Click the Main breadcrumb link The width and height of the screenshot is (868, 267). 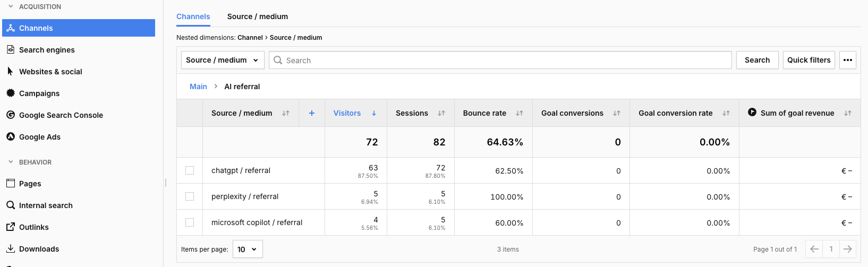pos(198,87)
